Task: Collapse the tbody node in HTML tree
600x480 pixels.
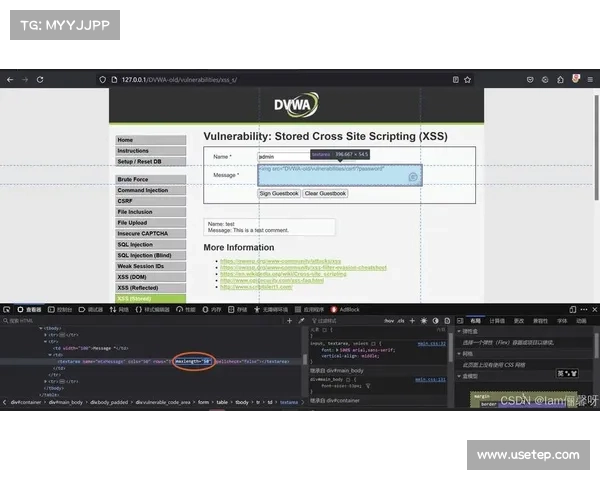Action: click(41, 328)
